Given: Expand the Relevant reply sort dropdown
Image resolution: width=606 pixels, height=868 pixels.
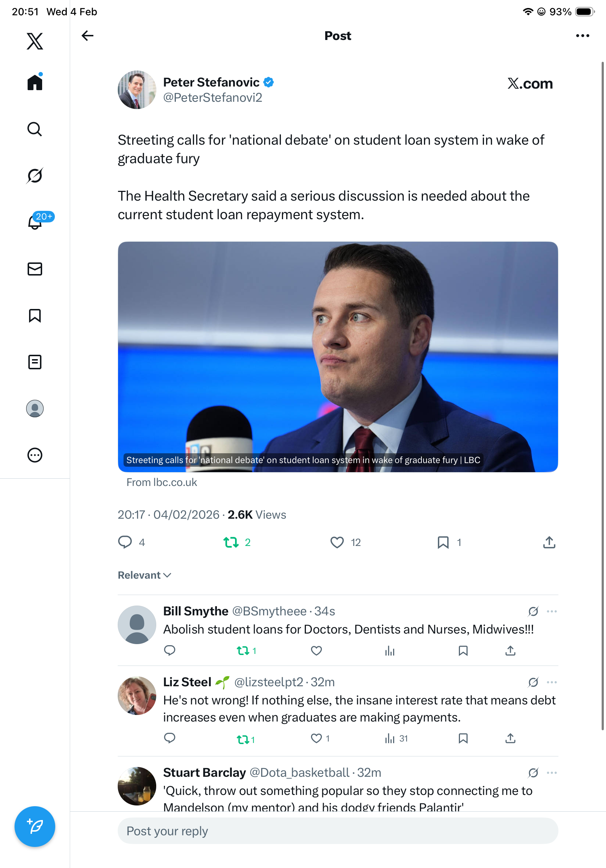Looking at the screenshot, I should tap(144, 575).
